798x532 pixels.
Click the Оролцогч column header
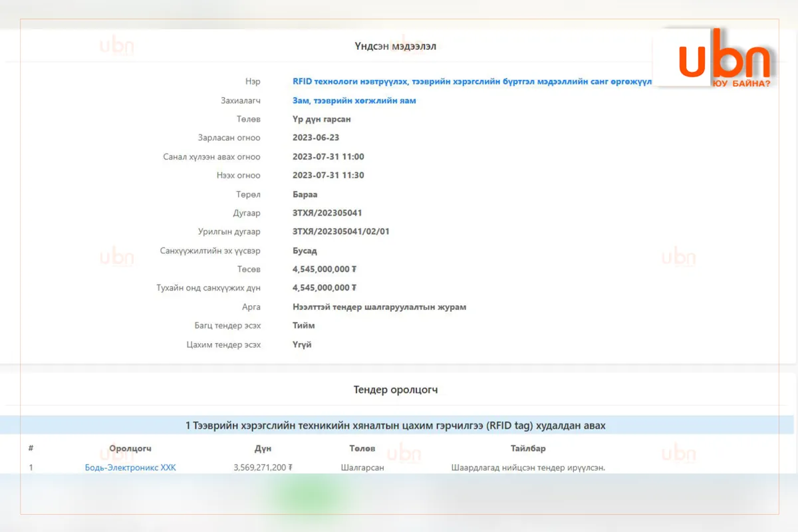point(130,449)
